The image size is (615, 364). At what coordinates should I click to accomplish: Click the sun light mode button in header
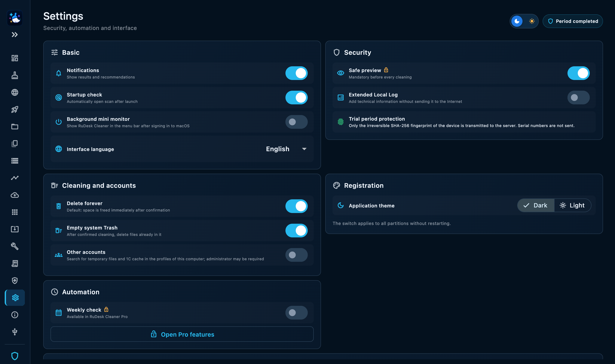click(532, 21)
